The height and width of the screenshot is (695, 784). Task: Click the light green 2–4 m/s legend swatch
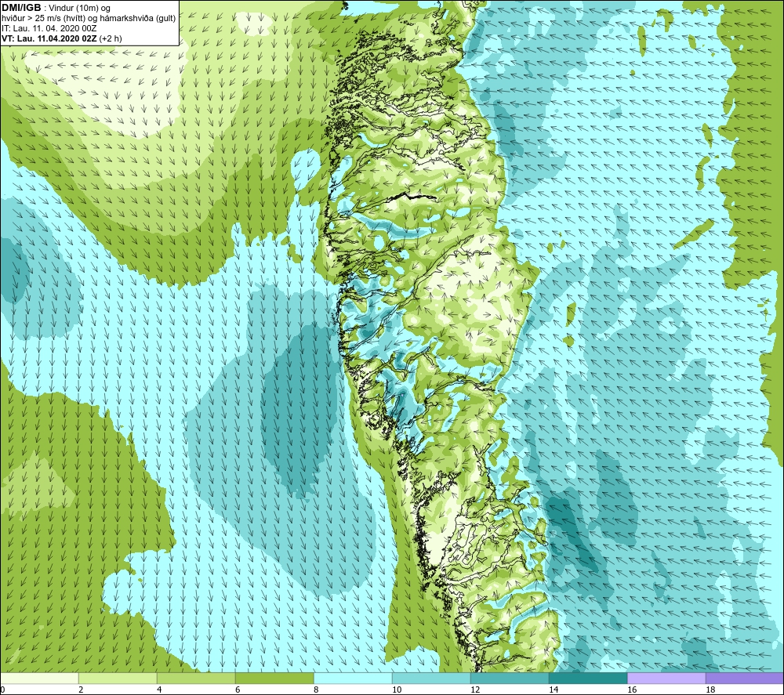pos(118,678)
